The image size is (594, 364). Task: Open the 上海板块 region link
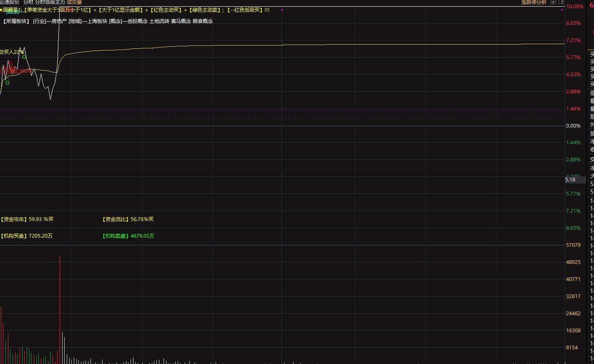[x=97, y=21]
